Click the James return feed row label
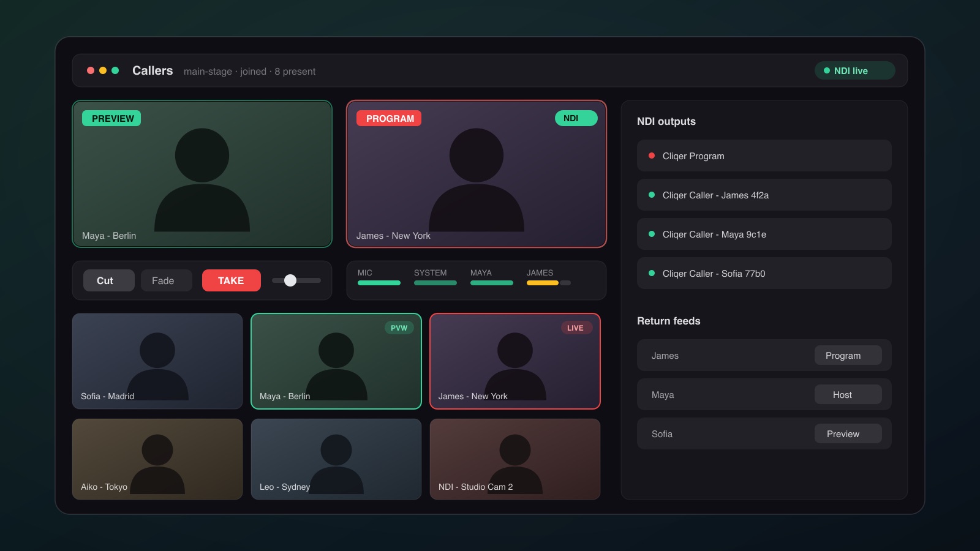Screen dimensions: 980x551 [x=665, y=356]
